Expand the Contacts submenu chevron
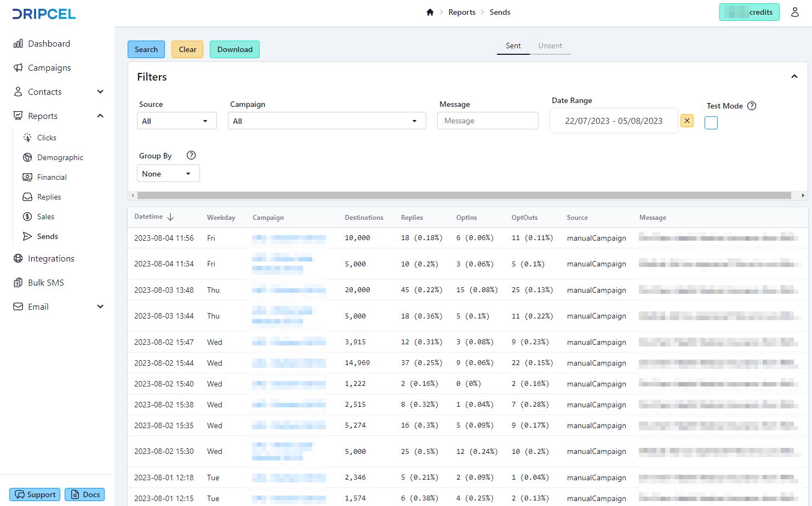This screenshot has height=506, width=812. click(100, 92)
